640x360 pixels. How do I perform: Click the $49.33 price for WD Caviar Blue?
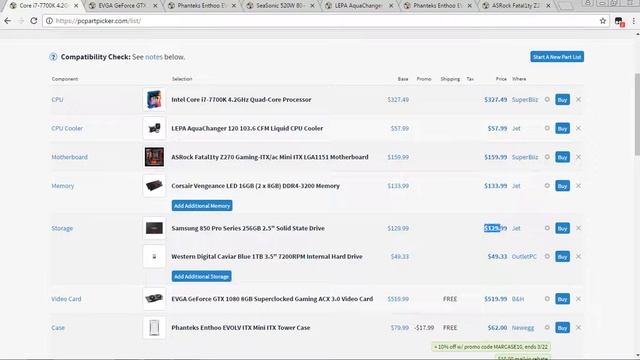497,256
